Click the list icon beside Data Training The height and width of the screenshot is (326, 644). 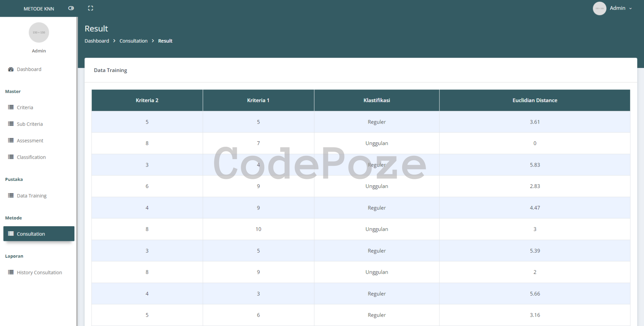[11, 196]
